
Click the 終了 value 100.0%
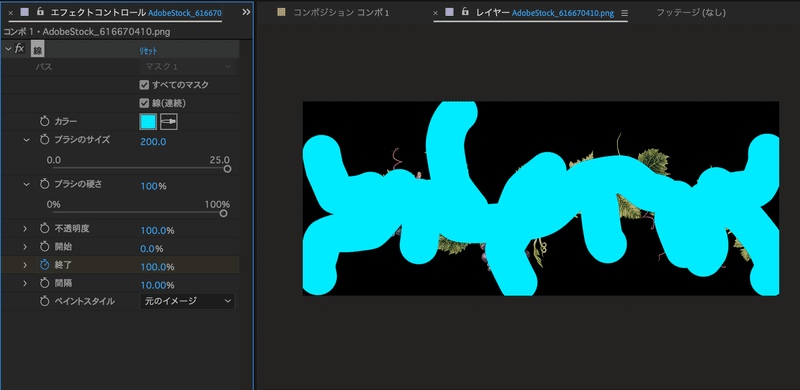point(157,267)
